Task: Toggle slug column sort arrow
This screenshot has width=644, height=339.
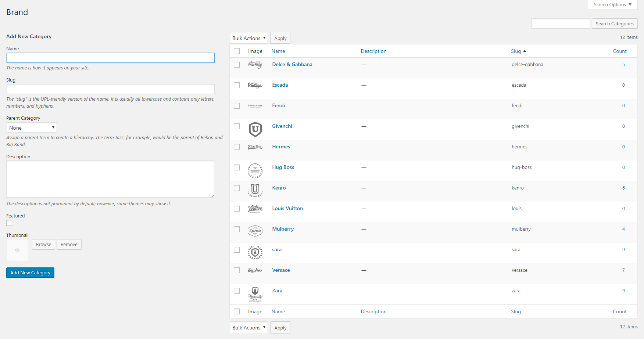Action: (525, 51)
